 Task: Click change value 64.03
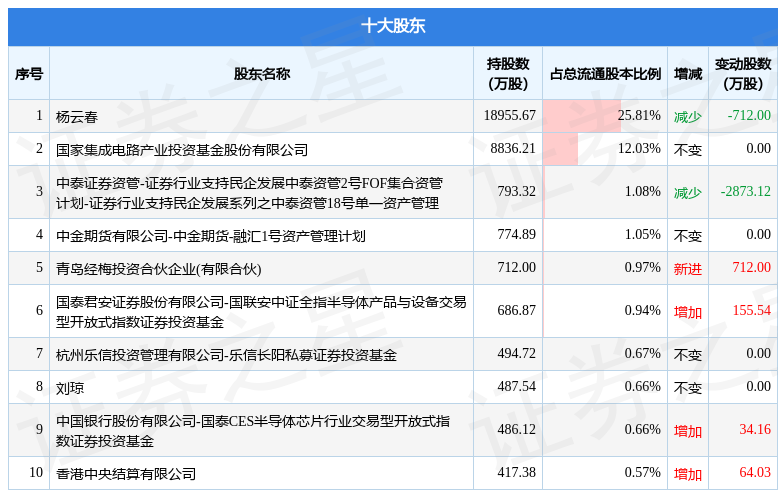point(755,472)
